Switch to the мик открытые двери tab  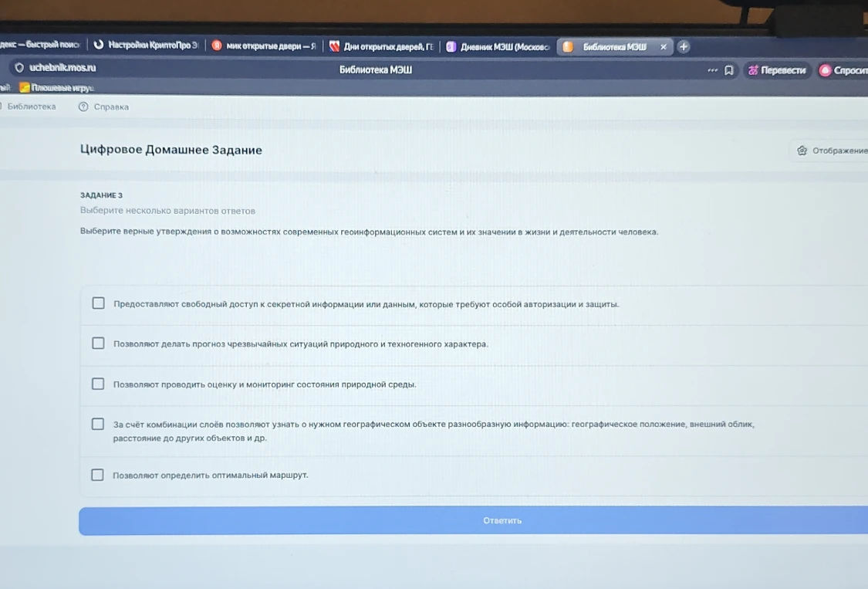264,46
